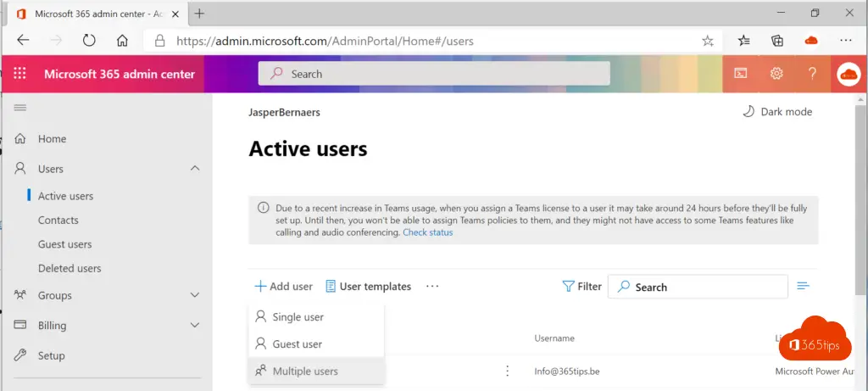Viewport: 868px width, 391px height.
Task: View site info via the lock icon
Action: tap(160, 41)
